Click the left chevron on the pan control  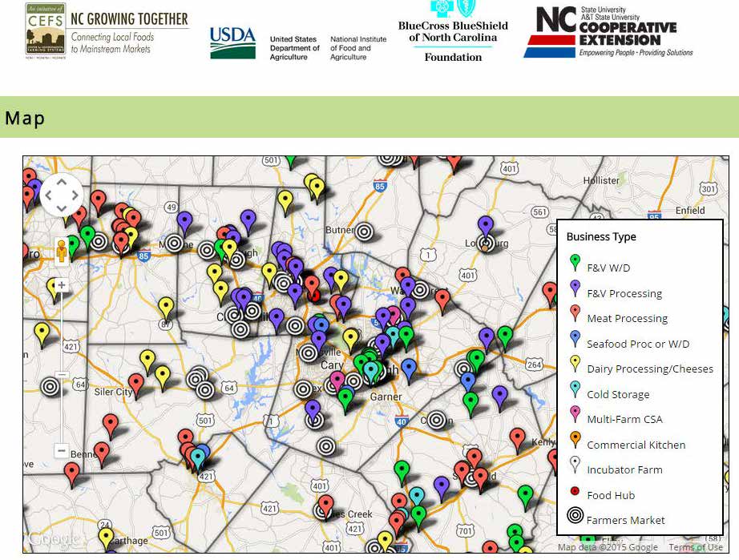(48, 195)
